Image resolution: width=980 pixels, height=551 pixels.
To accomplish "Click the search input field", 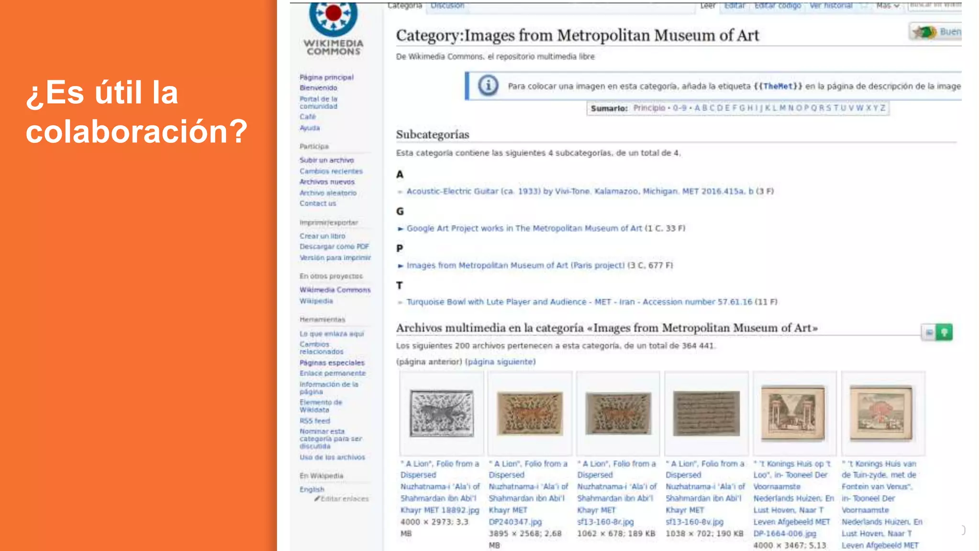I will 935,5.
